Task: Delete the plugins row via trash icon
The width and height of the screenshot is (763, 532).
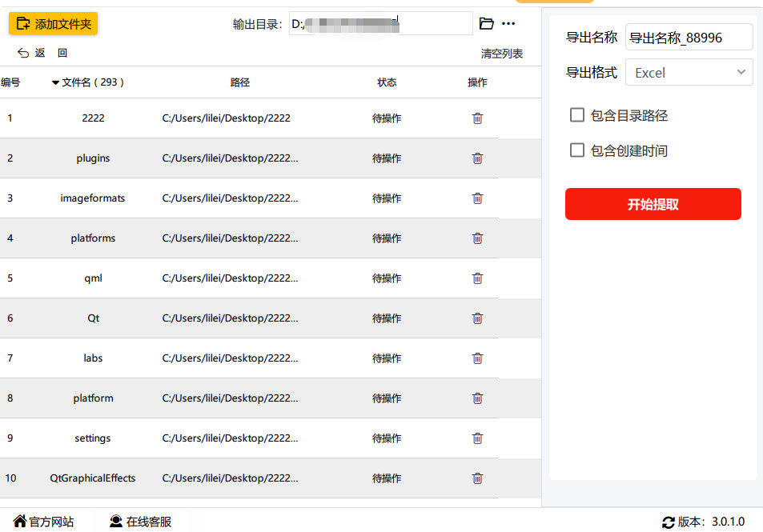Action: 477,158
